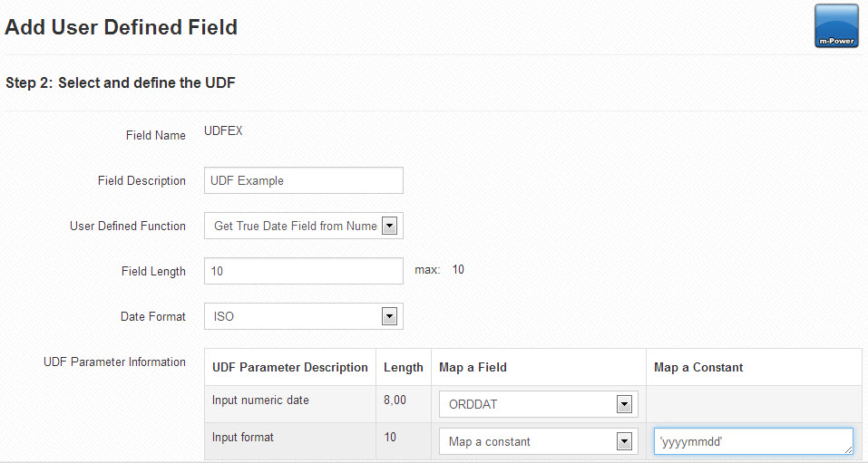
Task: Expand the Date Format ISO dropdown
Action: 303,316
